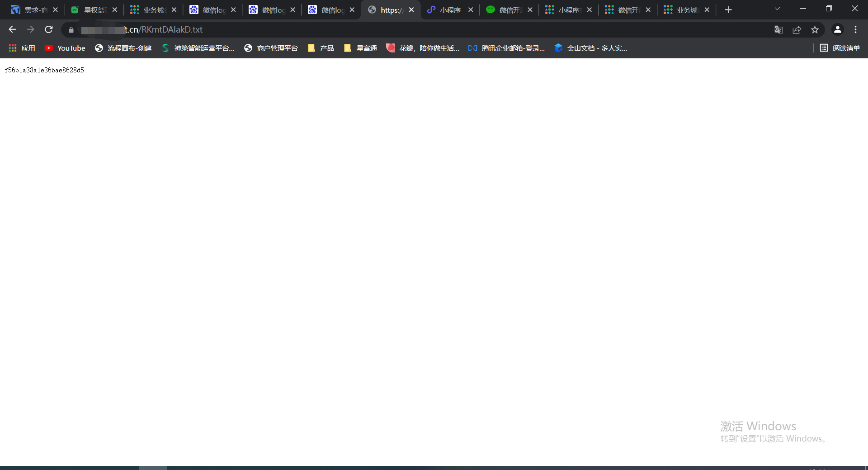Image resolution: width=868 pixels, height=470 pixels.
Task: Open the 商户管理平台 bookmark
Action: coord(271,48)
